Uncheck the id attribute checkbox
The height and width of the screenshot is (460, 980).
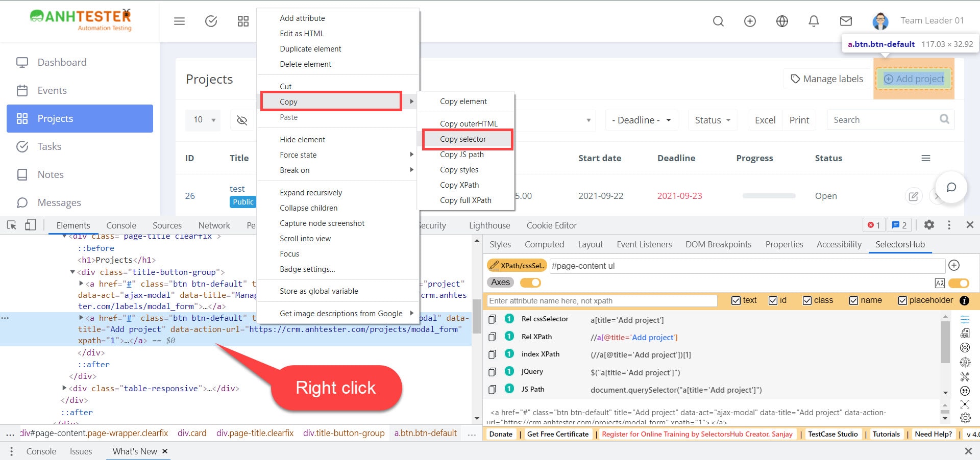pyautogui.click(x=773, y=300)
